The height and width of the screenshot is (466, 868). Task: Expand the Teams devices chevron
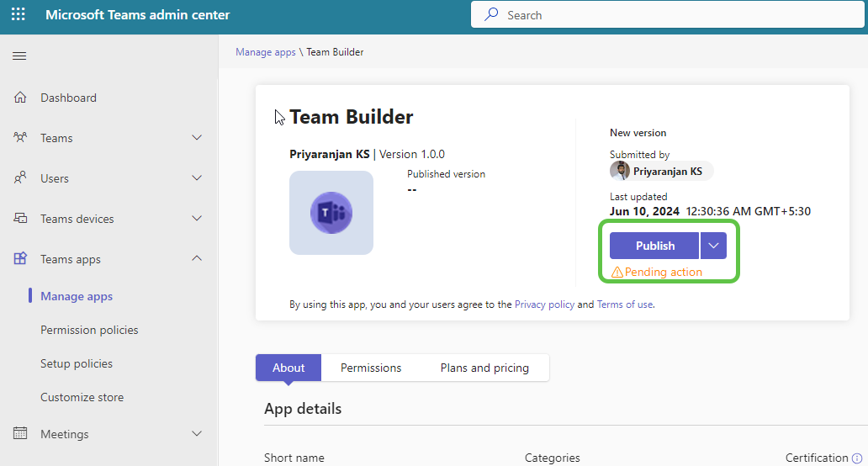(197, 218)
